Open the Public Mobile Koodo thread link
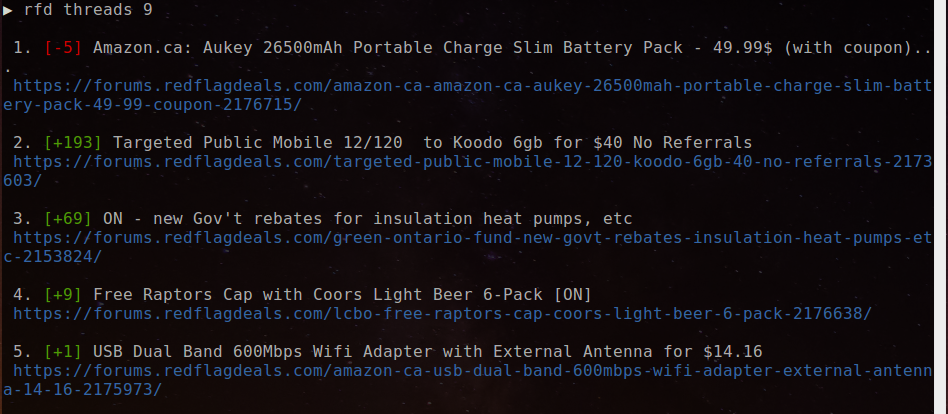 pyautogui.click(x=473, y=161)
